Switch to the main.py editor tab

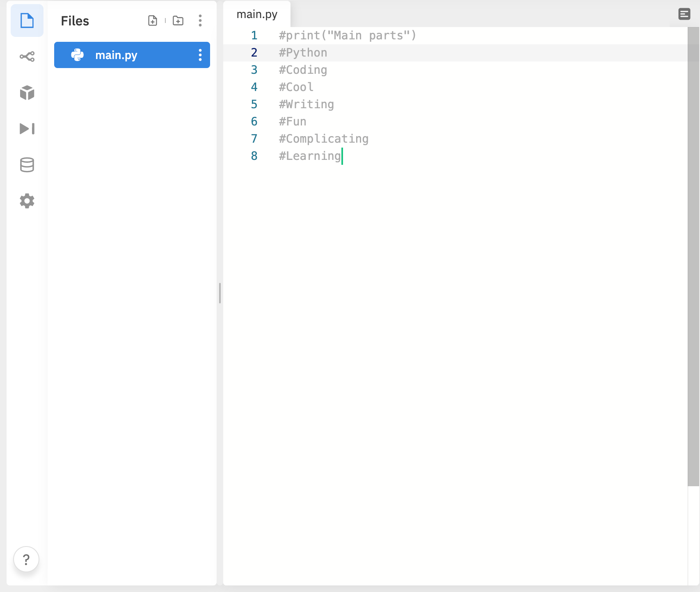[257, 14]
